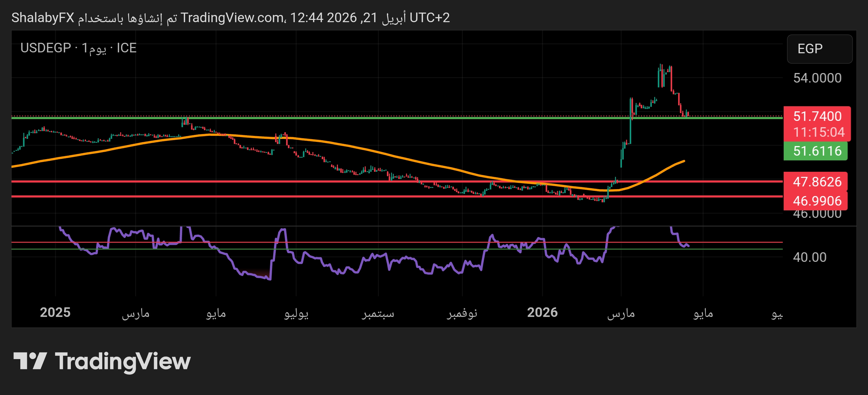Click the ShalabyFX author name in header

click(43, 18)
